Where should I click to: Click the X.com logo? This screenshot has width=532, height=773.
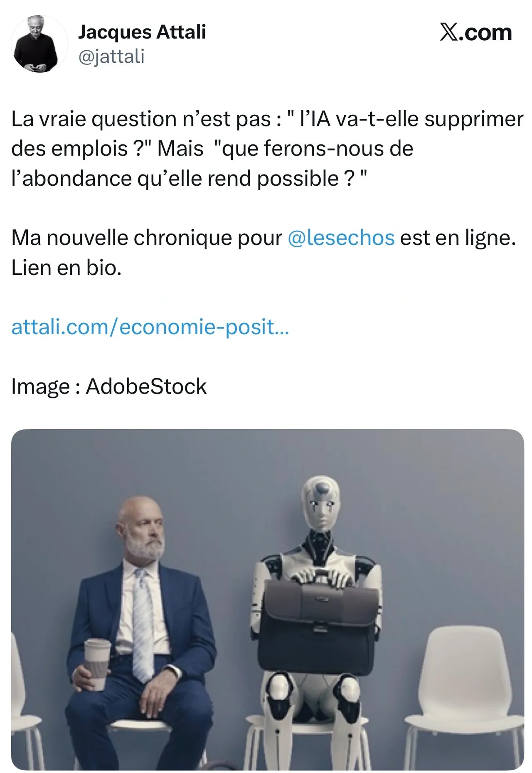point(475,32)
